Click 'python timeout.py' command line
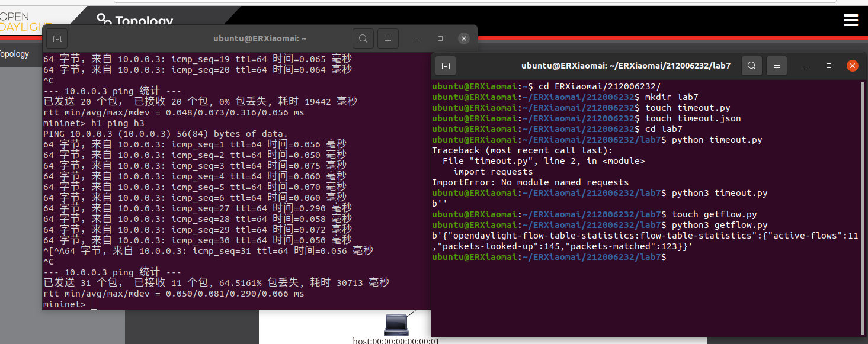Viewport: 868px width, 344px height. 597,140
